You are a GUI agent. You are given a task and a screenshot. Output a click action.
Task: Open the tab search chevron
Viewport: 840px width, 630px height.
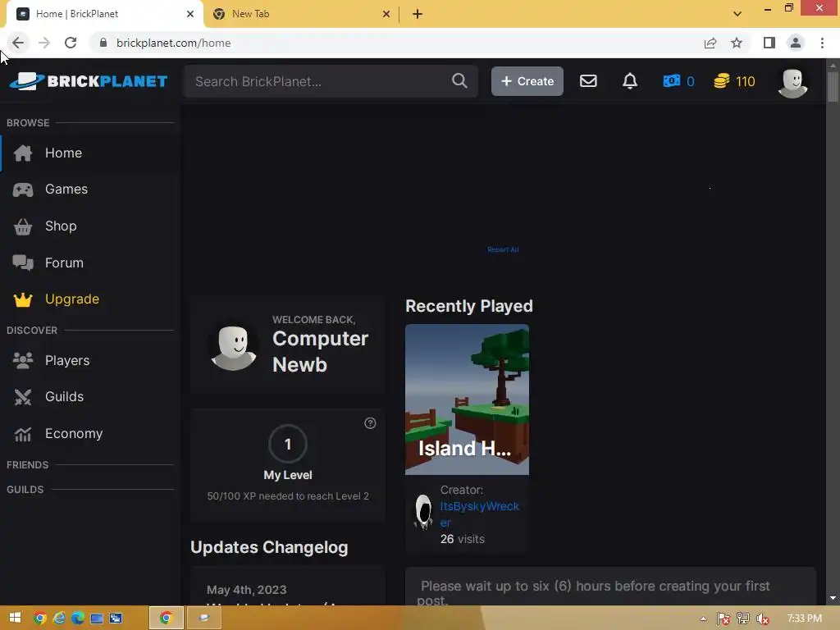[x=737, y=14]
